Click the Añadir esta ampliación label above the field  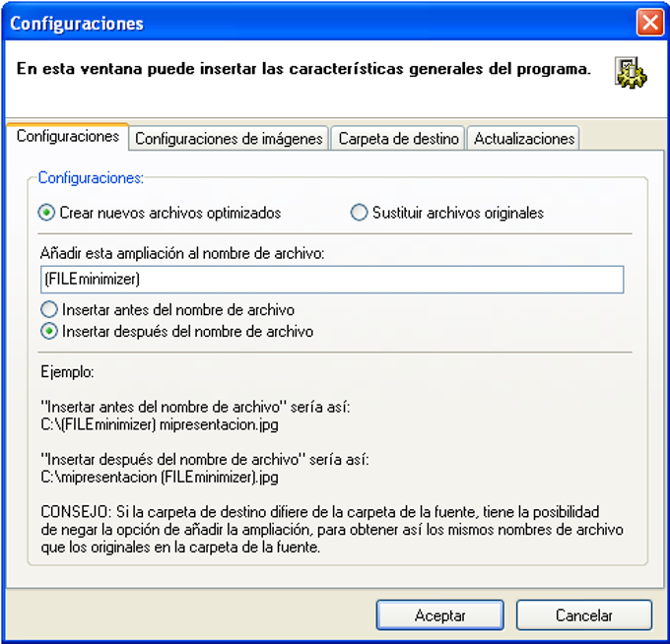182,253
